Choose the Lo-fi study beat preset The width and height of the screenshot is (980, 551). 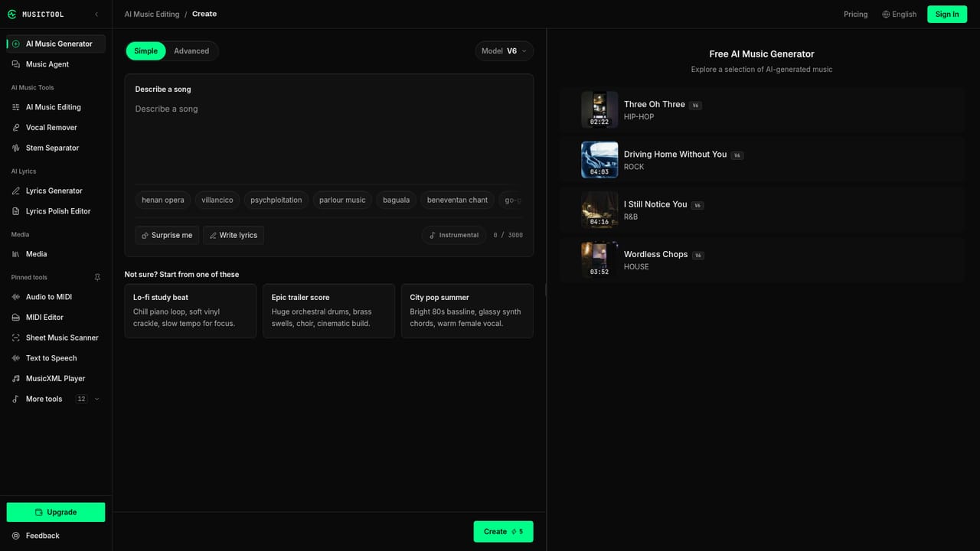[191, 311]
